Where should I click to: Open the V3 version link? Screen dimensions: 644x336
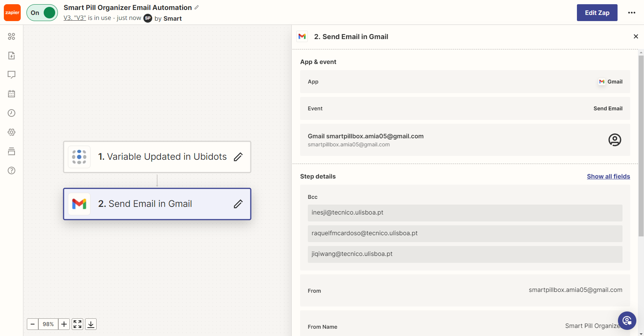(x=75, y=18)
